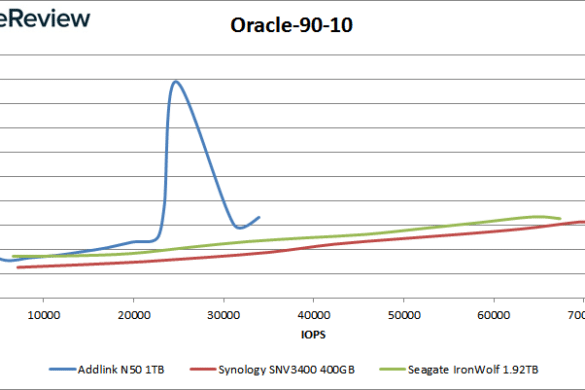Click the left start of the red Synology curve
Screen dimensions: 585x390
click(18, 267)
